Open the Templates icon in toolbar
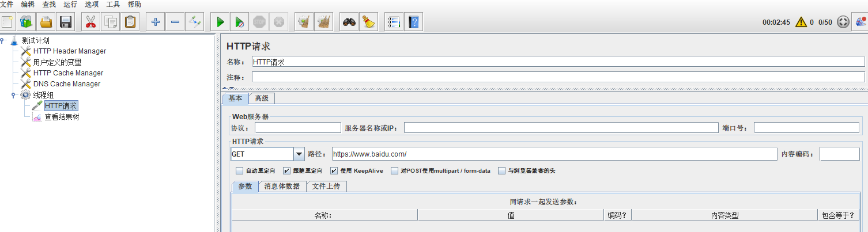The width and height of the screenshot is (868, 232). (27, 22)
